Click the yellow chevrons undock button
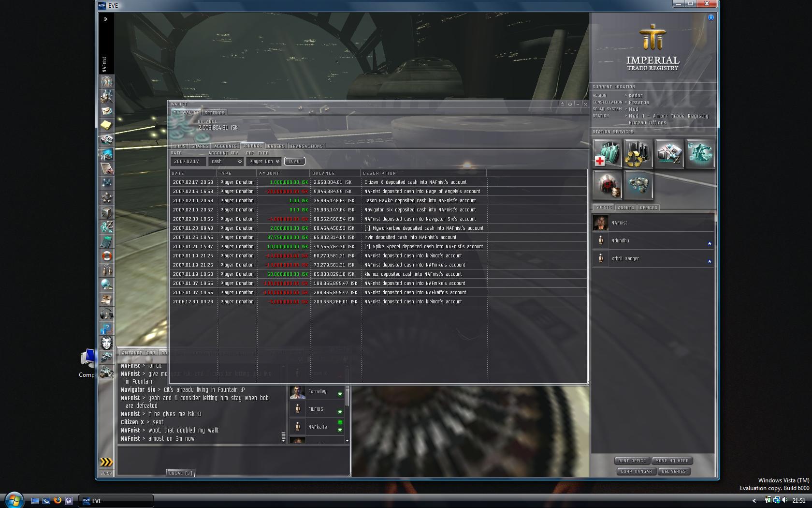The height and width of the screenshot is (508, 812). point(106,462)
